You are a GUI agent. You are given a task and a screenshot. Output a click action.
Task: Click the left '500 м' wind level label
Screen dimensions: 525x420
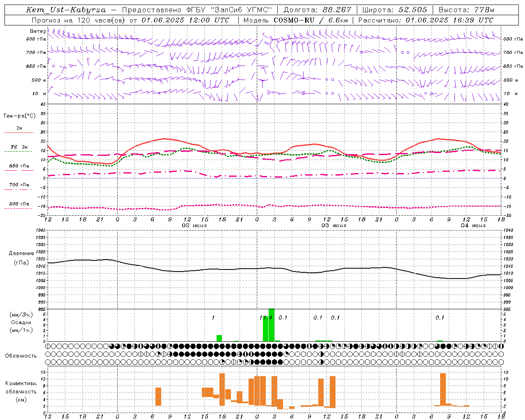point(39,80)
